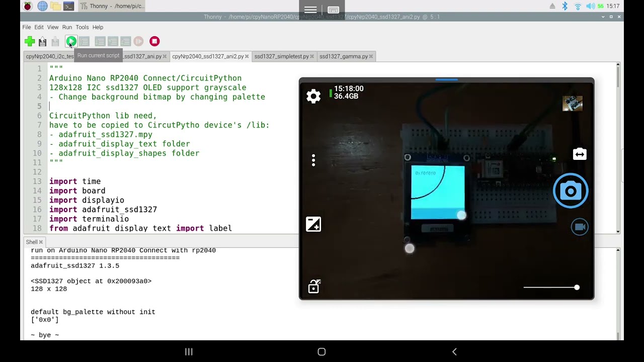Screen dimensions: 644x362
Task: Open the Edit menu
Action: pyautogui.click(x=39, y=27)
